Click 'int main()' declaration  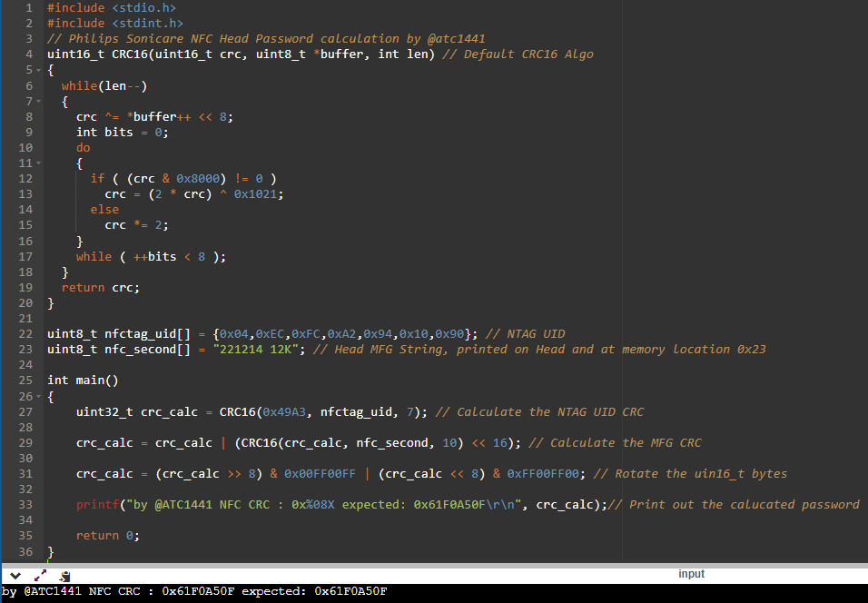[x=83, y=381]
